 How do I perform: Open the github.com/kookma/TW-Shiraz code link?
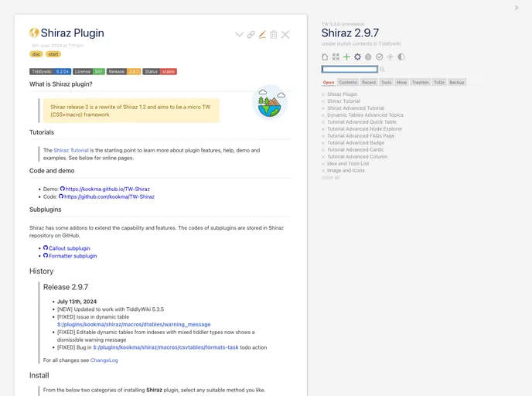[109, 196]
